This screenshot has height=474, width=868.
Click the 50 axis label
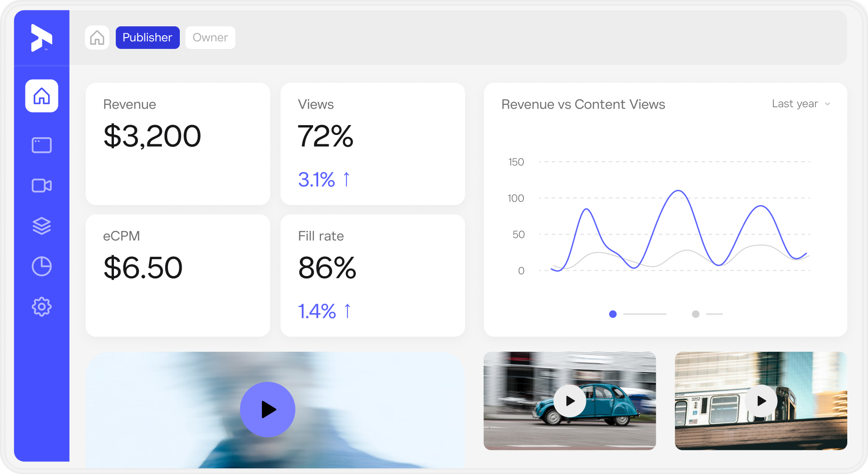519,235
